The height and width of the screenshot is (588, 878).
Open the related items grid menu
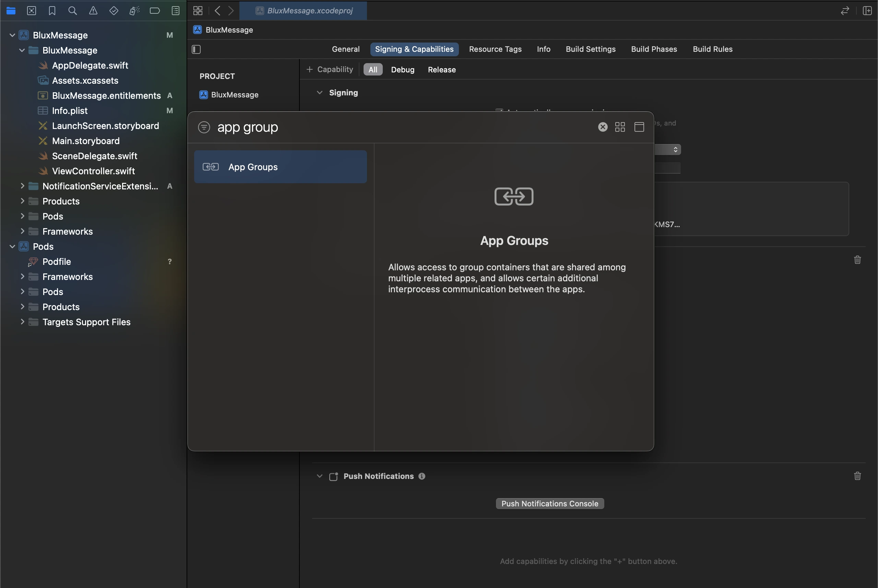[x=198, y=11]
